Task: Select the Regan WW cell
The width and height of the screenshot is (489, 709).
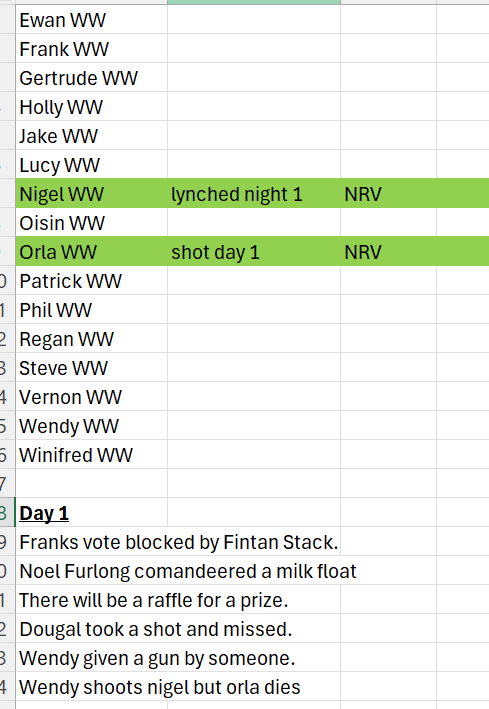Action: tap(91, 338)
